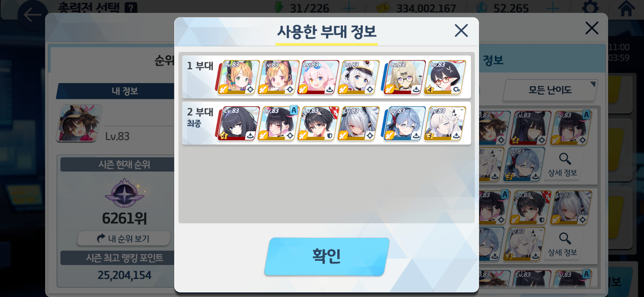Click the help question mark icon
The image size is (644, 297).
pyautogui.click(x=131, y=8)
